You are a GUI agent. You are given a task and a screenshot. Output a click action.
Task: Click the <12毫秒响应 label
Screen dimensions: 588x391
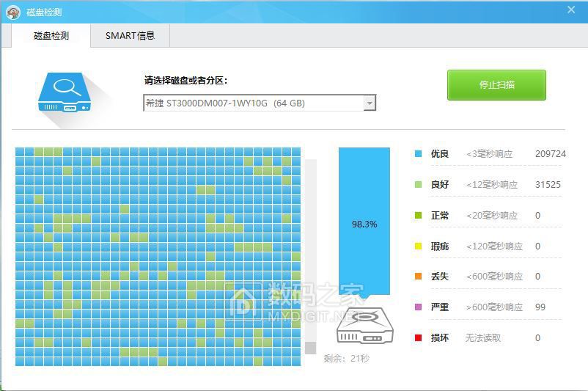coord(492,185)
